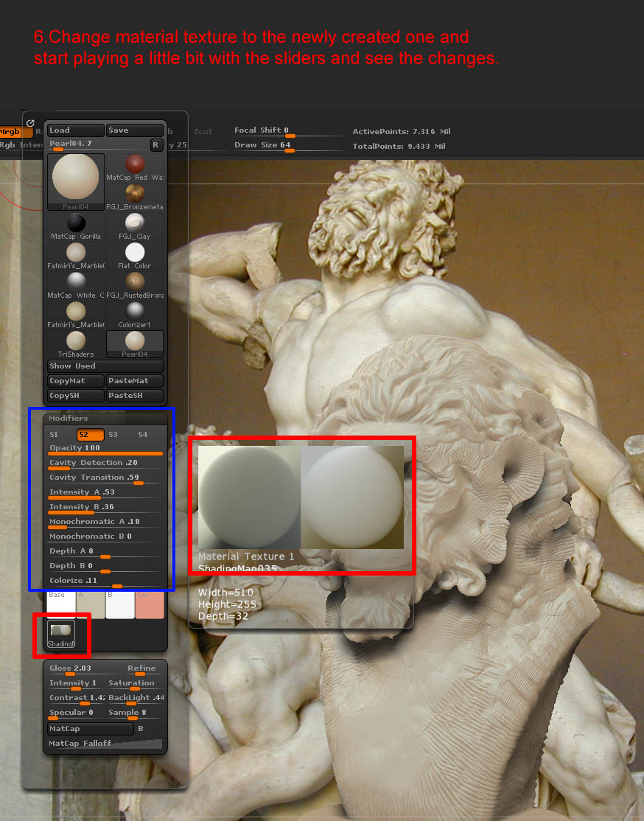
Task: Click the TotalPoints: 9.433 Mil readout
Action: (x=399, y=146)
